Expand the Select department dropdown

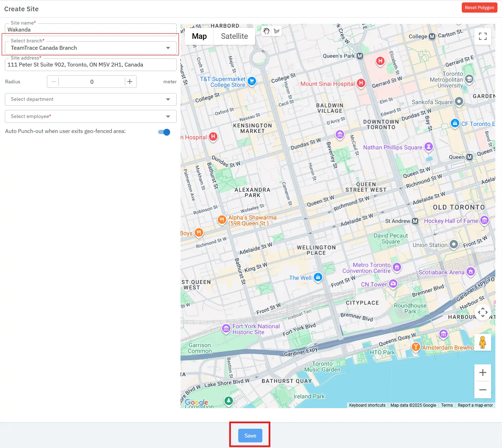click(x=91, y=99)
